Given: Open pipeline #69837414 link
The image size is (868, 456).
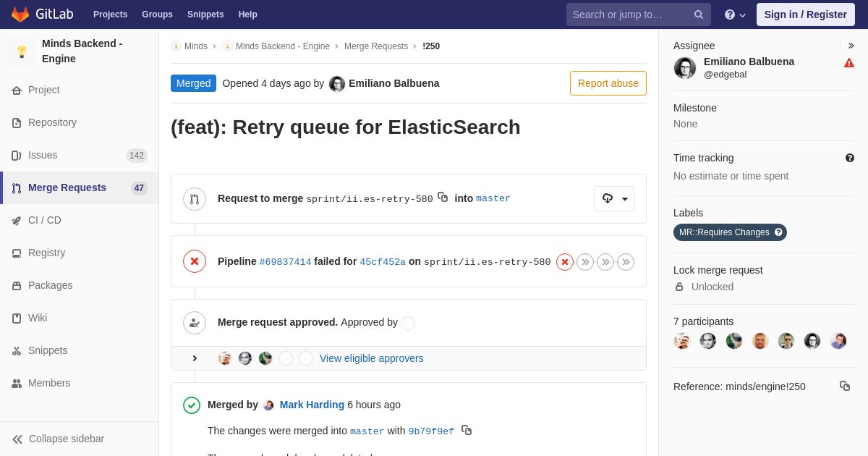Looking at the screenshot, I should (285, 262).
